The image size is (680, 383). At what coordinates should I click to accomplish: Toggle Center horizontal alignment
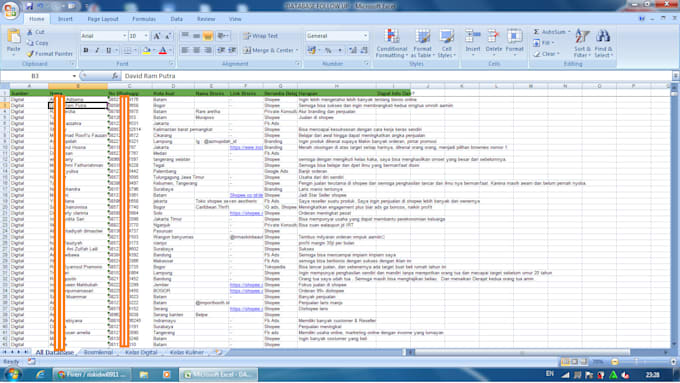click(196, 50)
